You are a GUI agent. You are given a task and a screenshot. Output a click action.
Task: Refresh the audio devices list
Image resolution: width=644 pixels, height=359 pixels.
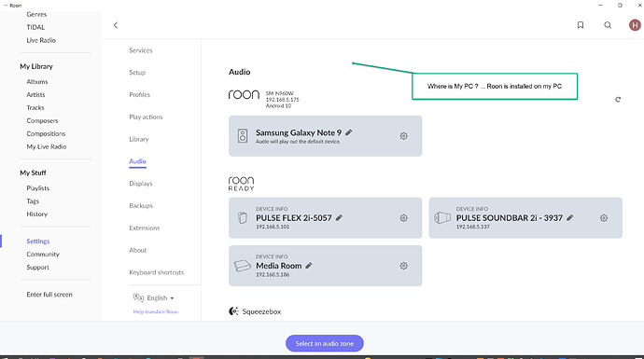tap(618, 99)
